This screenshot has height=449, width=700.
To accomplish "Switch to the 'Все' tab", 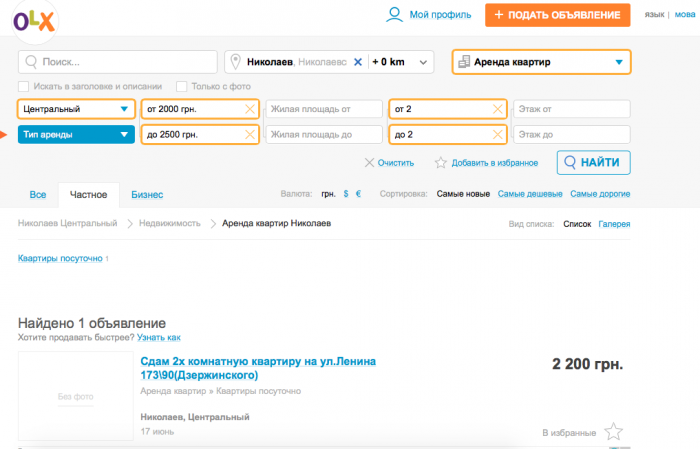I will point(38,194).
